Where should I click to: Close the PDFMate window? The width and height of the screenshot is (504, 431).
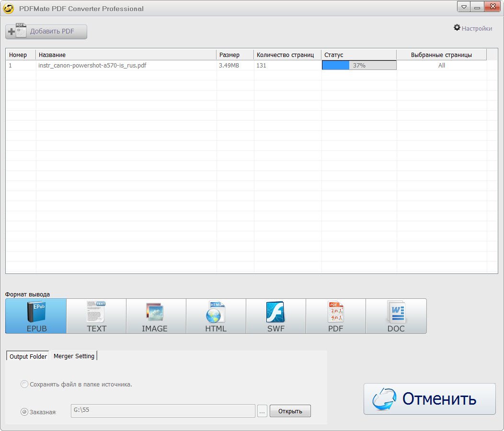click(x=492, y=7)
